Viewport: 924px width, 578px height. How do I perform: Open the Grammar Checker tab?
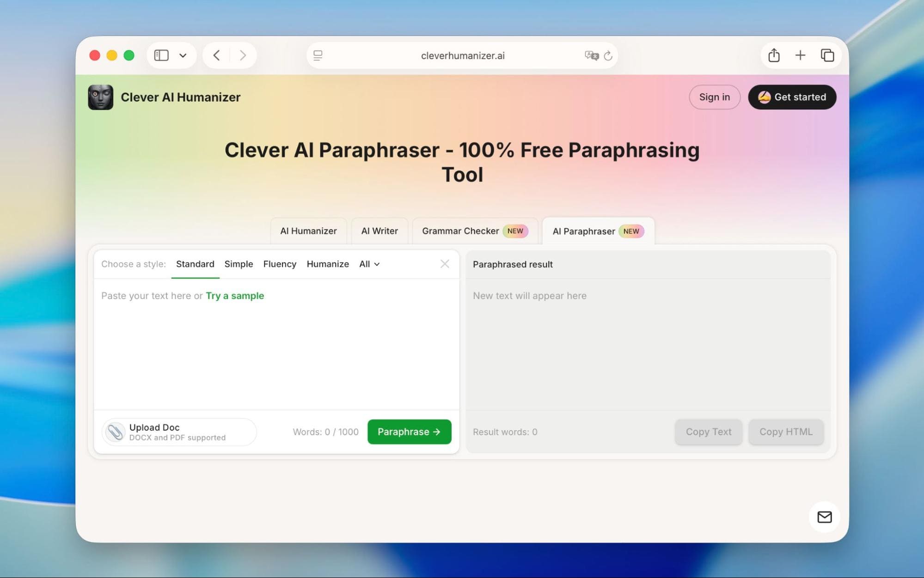[x=475, y=231]
